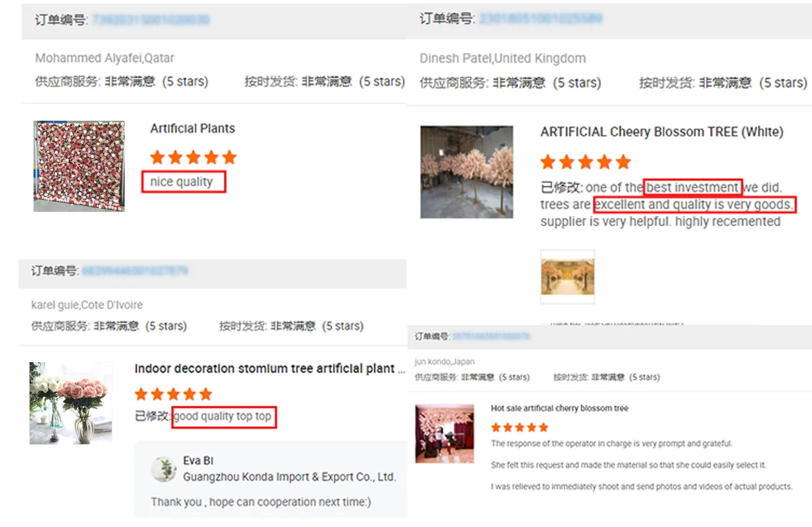Click the 'good quality top top' comment
The image size is (812, 527).
tap(224, 416)
